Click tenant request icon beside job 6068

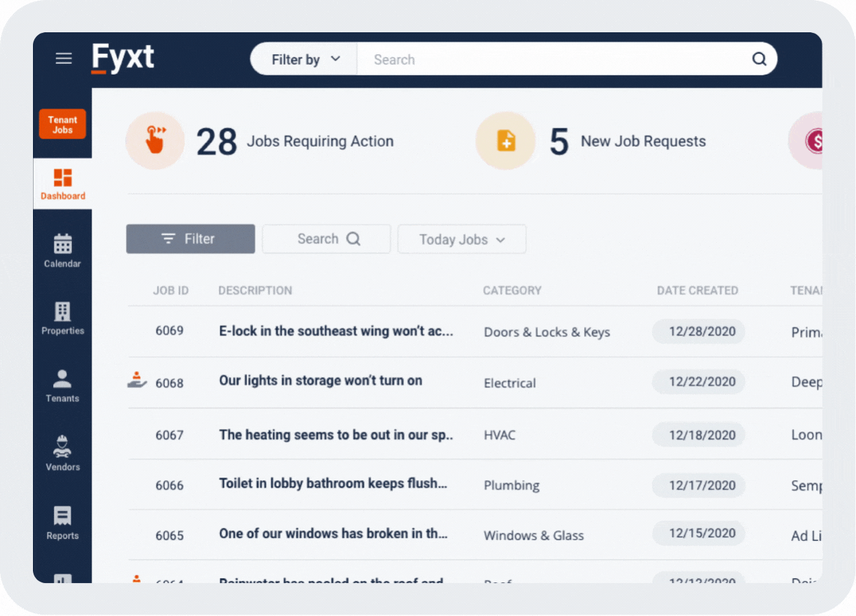point(137,380)
